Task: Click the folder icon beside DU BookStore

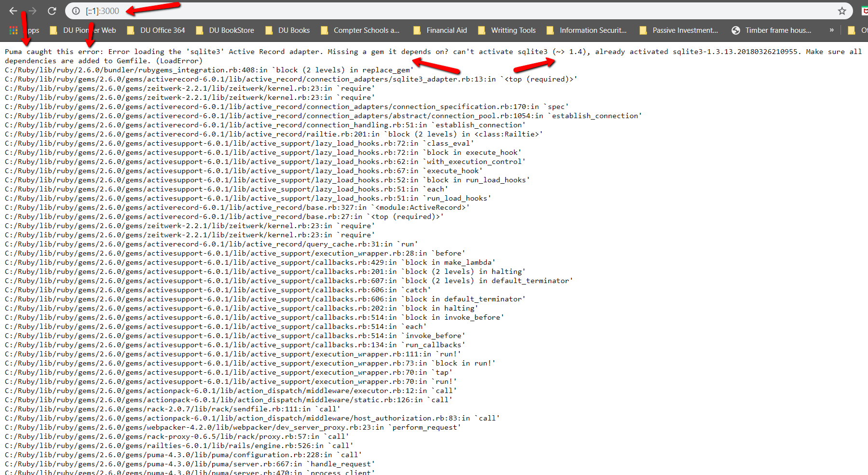Action: click(x=199, y=30)
